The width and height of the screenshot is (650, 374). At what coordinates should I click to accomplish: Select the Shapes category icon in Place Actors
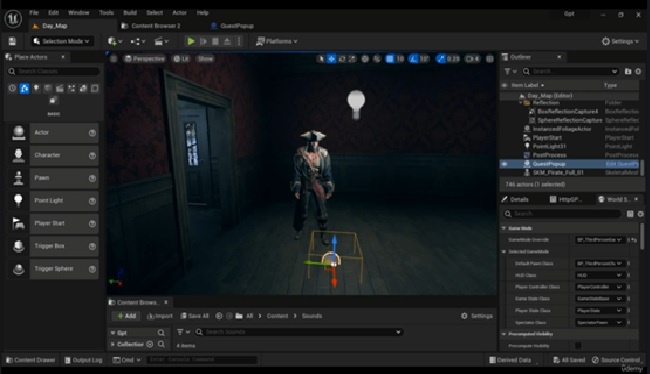pyautogui.click(x=48, y=88)
